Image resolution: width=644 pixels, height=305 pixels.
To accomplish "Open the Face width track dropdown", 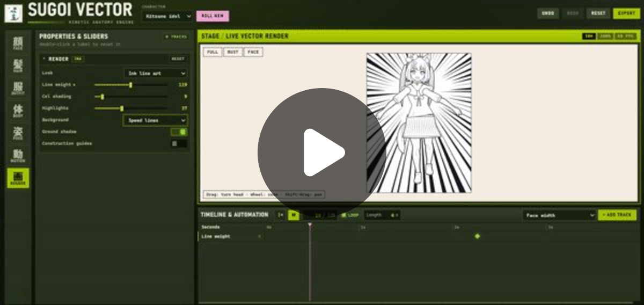I will pos(559,215).
